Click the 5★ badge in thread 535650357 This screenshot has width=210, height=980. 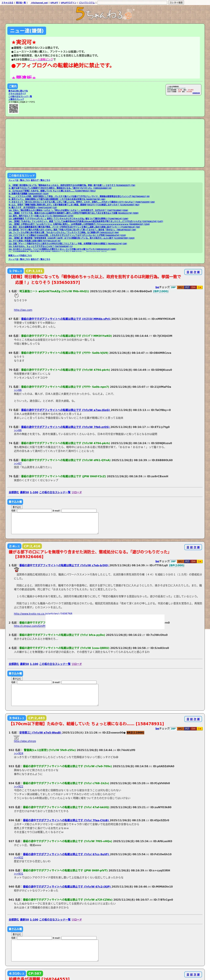pos(200,287)
